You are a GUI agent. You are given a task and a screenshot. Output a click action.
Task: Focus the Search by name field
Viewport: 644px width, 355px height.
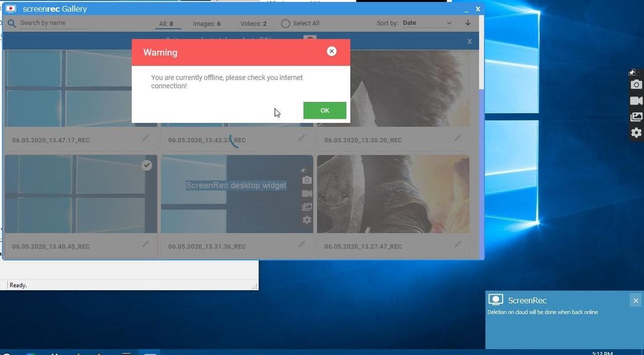tap(54, 23)
